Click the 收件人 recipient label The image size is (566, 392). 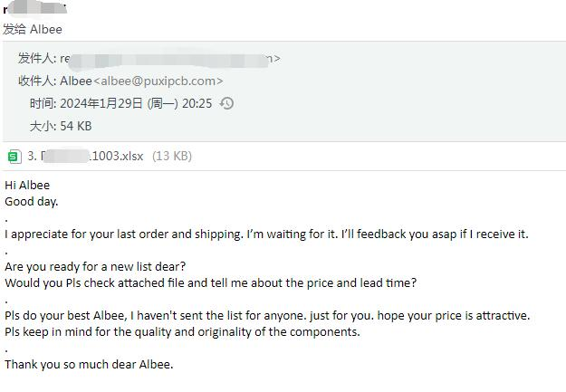click(x=36, y=81)
